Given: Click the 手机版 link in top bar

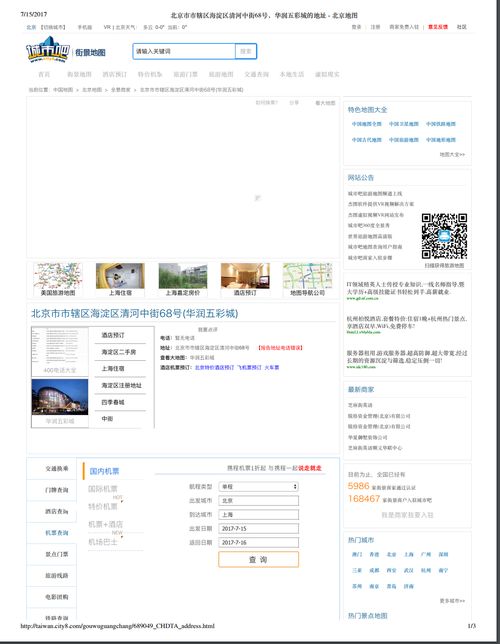Looking at the screenshot, I should pyautogui.click(x=85, y=27).
